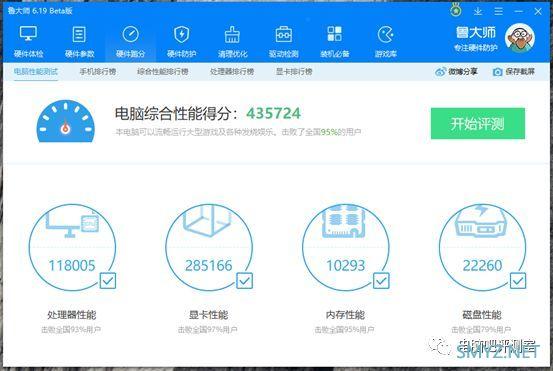This screenshot has height=371, width=553.
Task: Open the 硬件防护 shield icon
Action: [182, 34]
